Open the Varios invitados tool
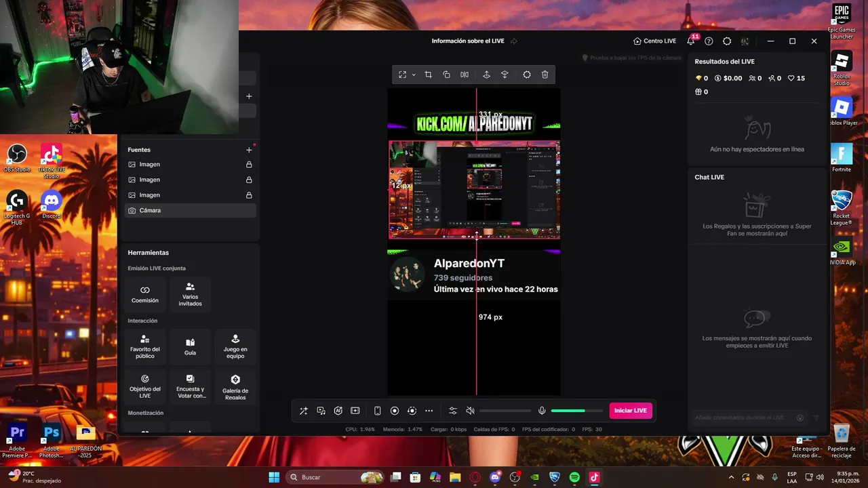The image size is (868, 488). 191,294
